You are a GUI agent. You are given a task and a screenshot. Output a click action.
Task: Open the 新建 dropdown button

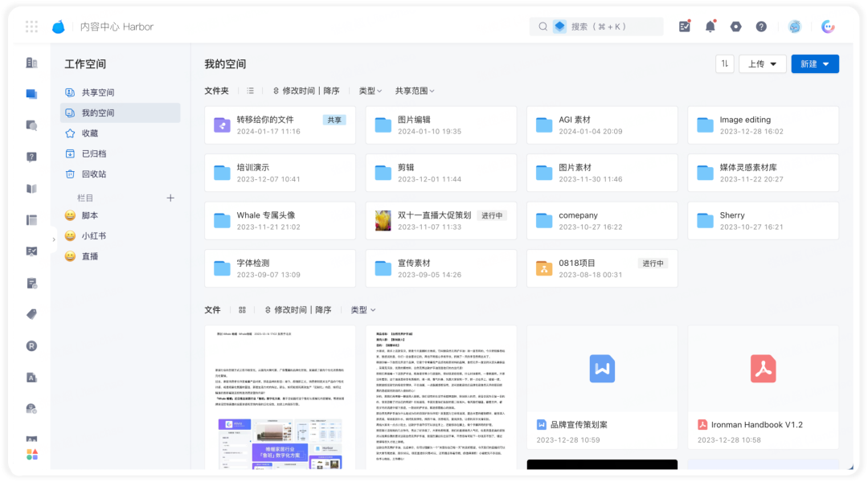click(x=815, y=63)
